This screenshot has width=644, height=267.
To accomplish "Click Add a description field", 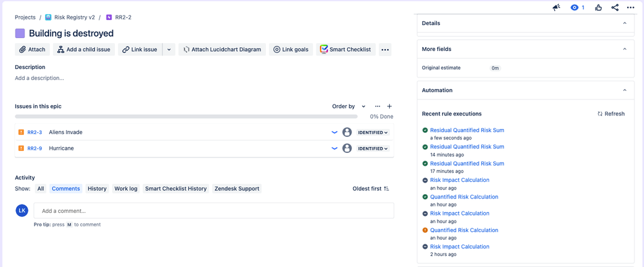I will 39,78.
